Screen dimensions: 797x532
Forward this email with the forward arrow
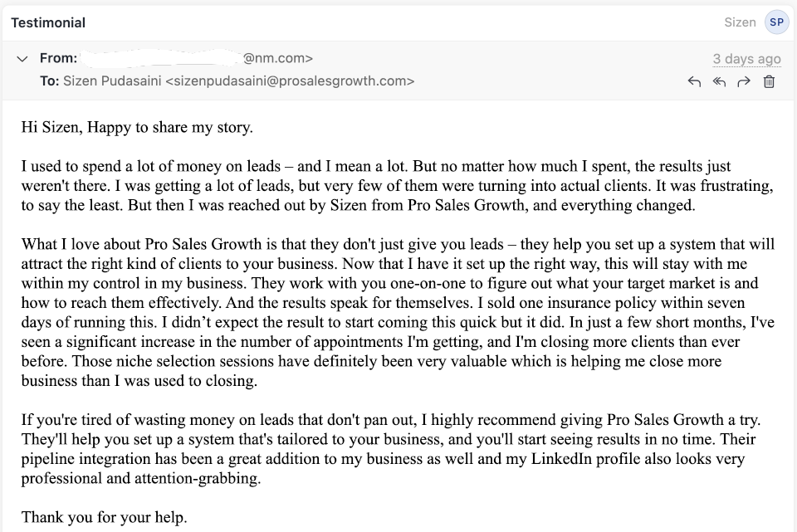click(x=744, y=81)
